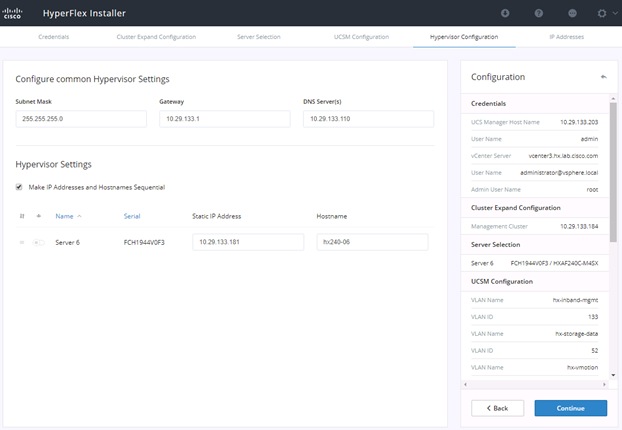The image size is (622, 430).
Task: Click the drag handle icon beside Server 6
Action: 22,242
